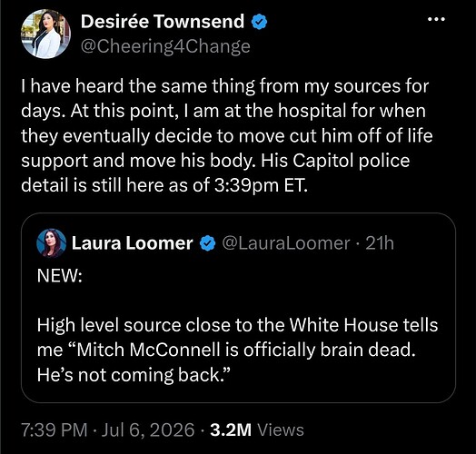
Task: Open Desirée Townsend's display name link
Action: pos(163,22)
